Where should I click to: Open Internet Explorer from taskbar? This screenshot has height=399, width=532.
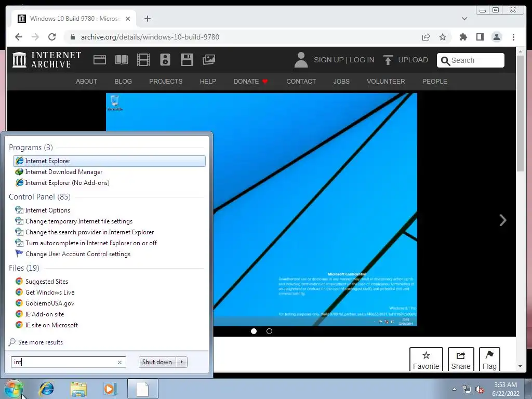click(x=46, y=389)
